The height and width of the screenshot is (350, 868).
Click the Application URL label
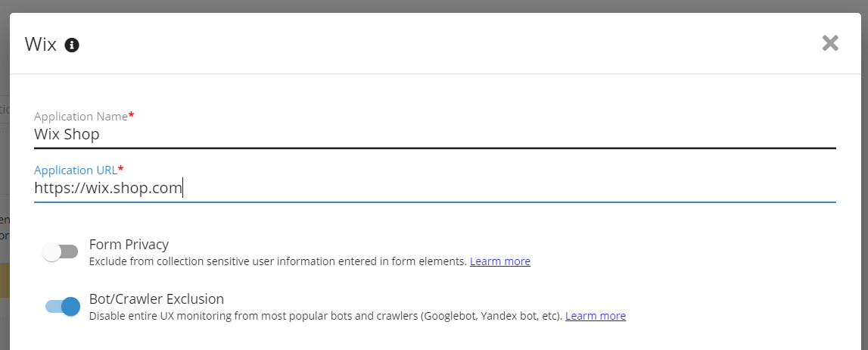point(75,170)
